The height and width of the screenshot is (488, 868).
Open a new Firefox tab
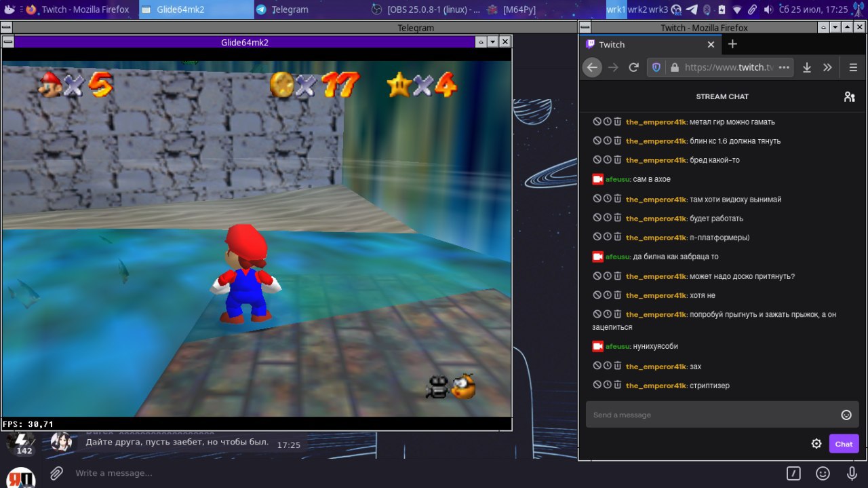tap(732, 44)
